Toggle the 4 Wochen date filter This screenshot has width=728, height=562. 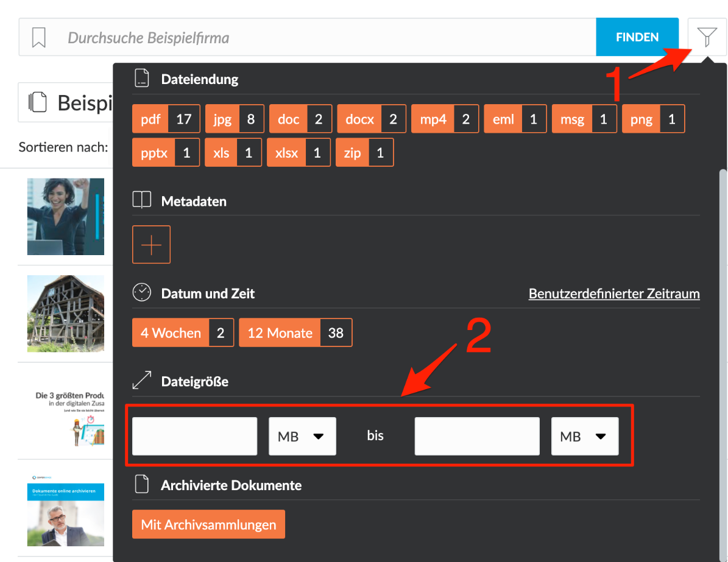click(183, 332)
